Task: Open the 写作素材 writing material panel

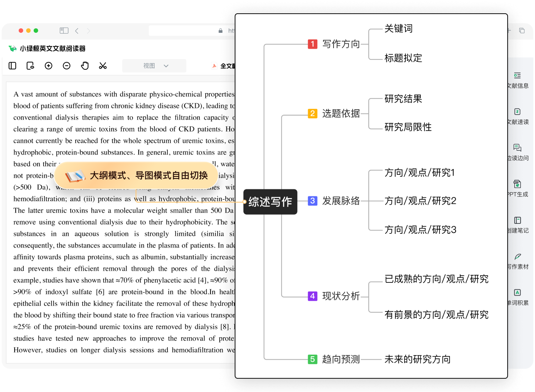Action: click(x=517, y=259)
